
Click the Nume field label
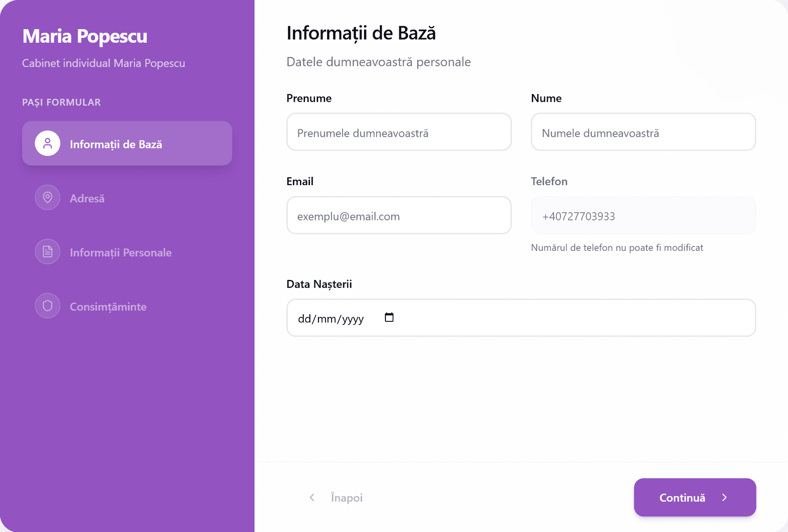point(546,99)
